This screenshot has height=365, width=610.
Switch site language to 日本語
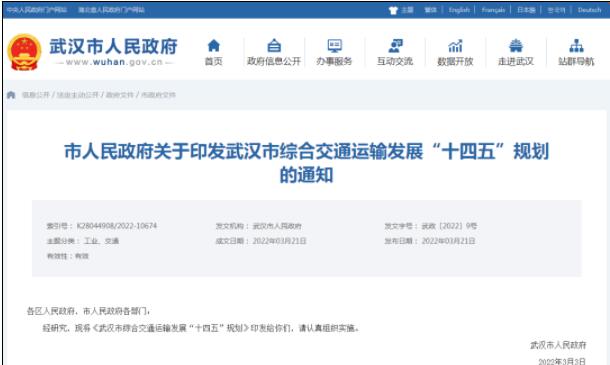526,10
